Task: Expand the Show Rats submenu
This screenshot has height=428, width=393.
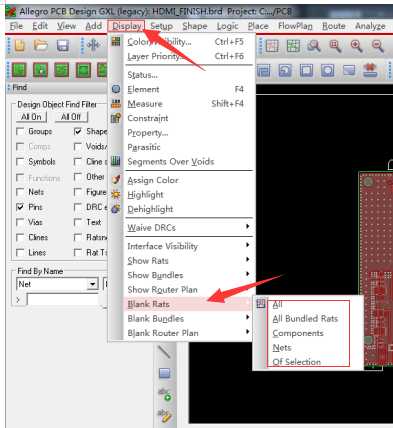Action: [248, 260]
